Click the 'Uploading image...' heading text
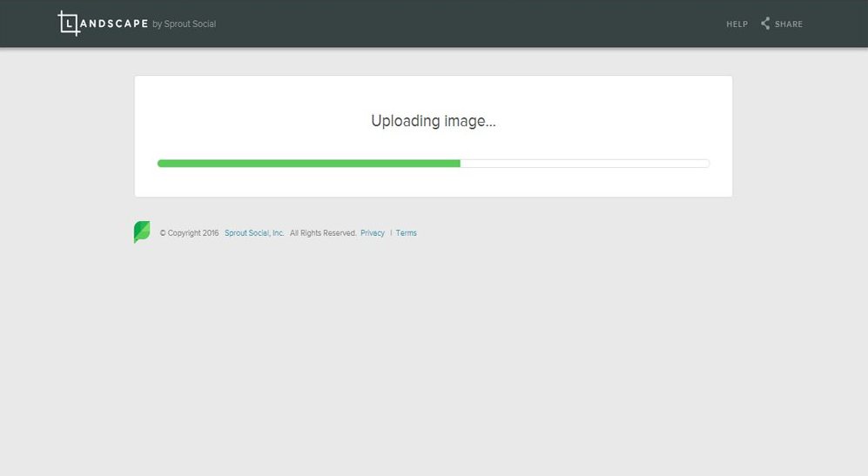Viewport: 868px width, 476px height. [434, 121]
